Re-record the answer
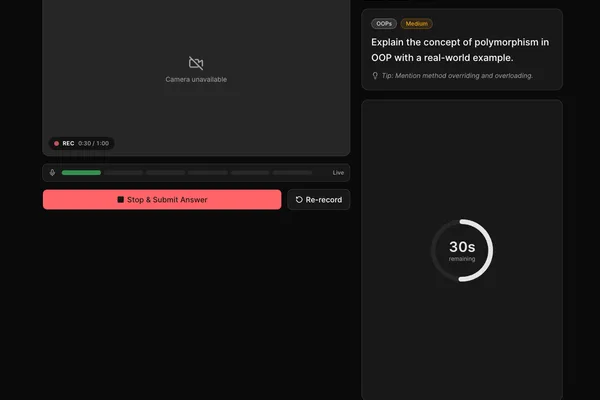The width and height of the screenshot is (600, 400). [319, 199]
